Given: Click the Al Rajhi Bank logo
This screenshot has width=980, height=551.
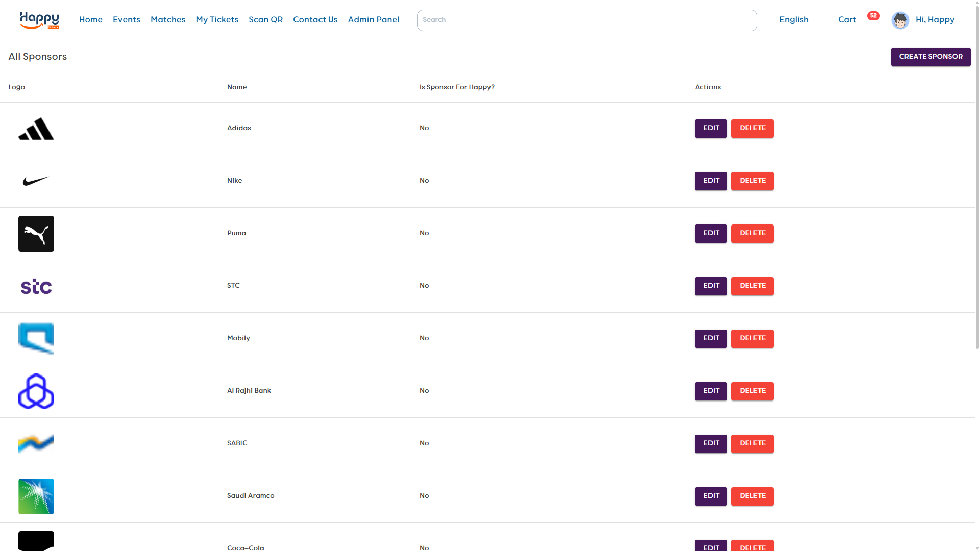Looking at the screenshot, I should 36,391.
